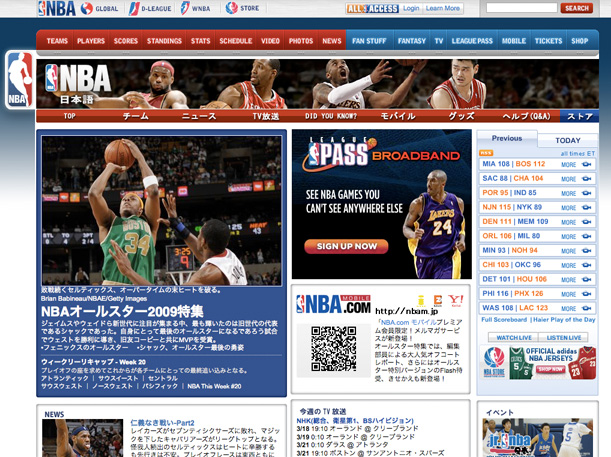Image resolution: width=611 pixels, height=457 pixels.
Task: Select DID YOU KNOW? in nav bar
Action: (331, 116)
